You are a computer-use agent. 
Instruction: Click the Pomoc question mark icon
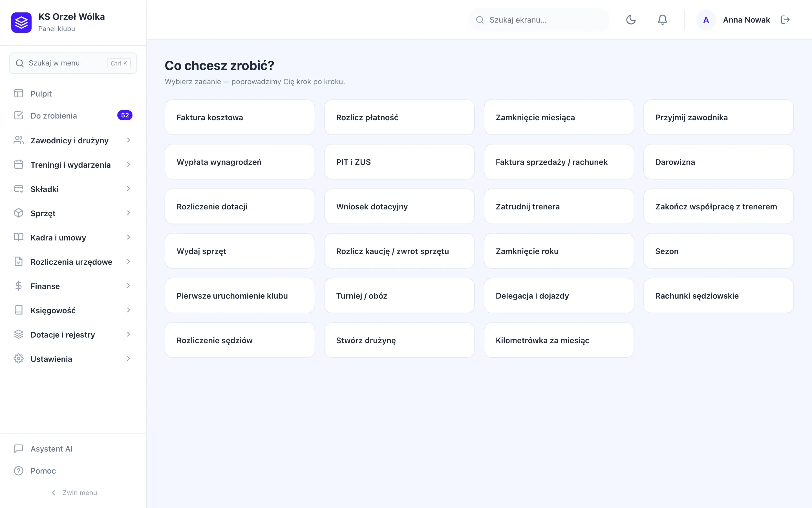click(x=18, y=471)
